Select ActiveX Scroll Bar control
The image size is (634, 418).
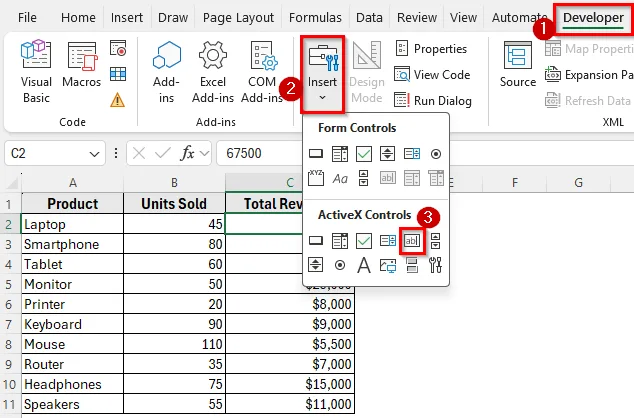[x=435, y=241]
